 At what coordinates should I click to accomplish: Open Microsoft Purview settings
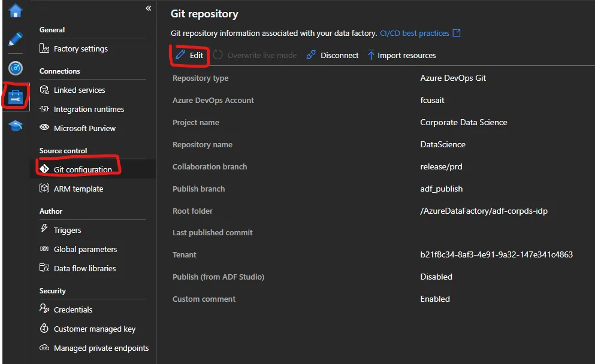(84, 129)
